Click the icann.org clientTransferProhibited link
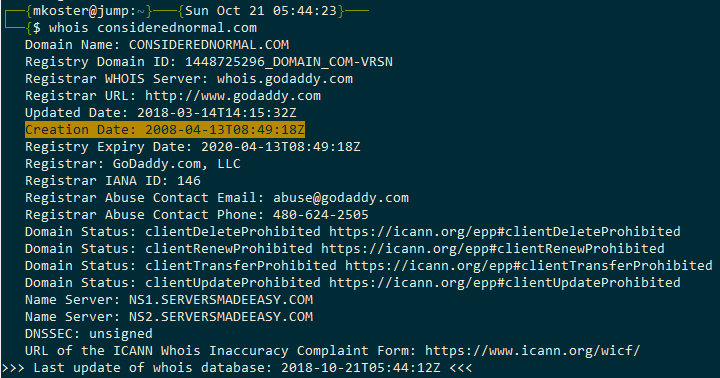720x378 pixels. point(529,266)
